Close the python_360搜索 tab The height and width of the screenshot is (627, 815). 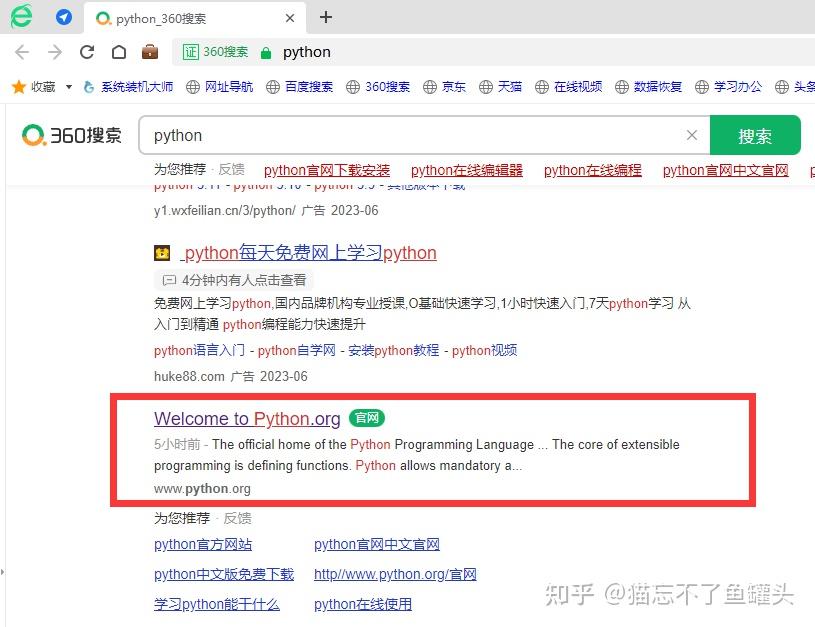click(290, 18)
